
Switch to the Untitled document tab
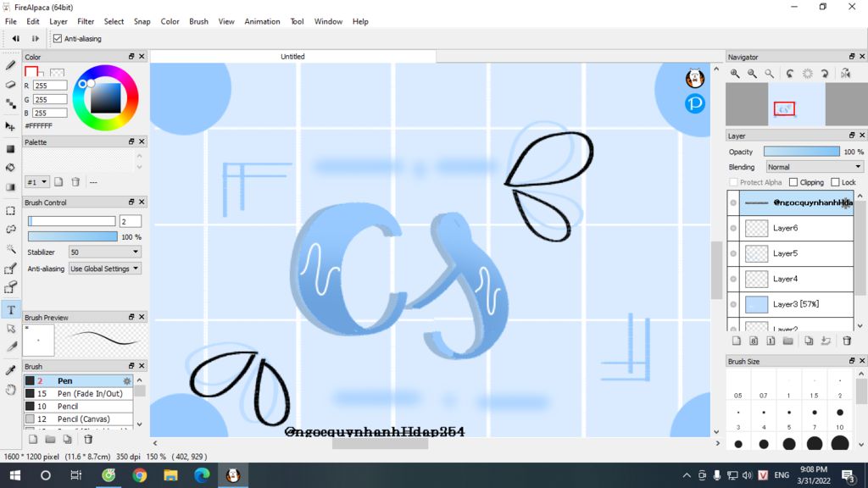(x=292, y=57)
